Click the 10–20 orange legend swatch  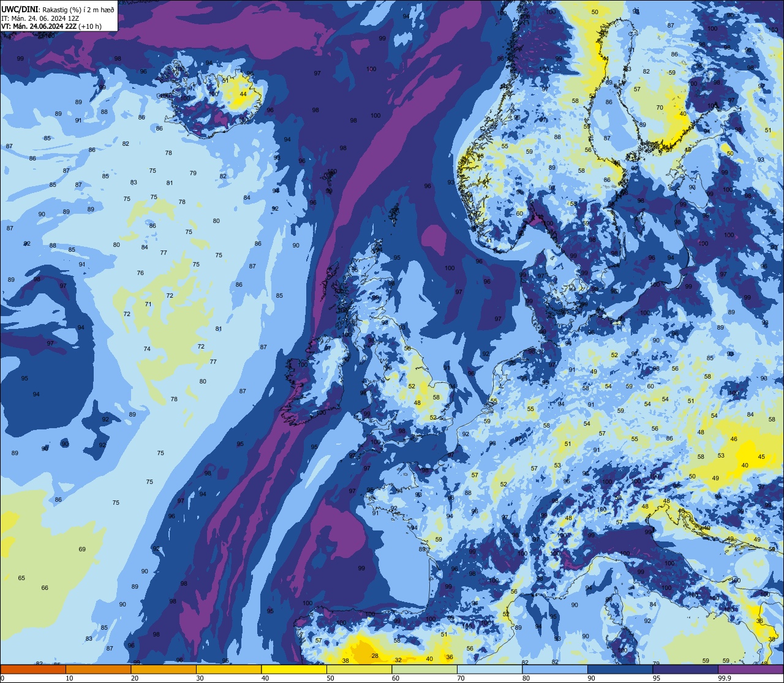(x=98, y=669)
